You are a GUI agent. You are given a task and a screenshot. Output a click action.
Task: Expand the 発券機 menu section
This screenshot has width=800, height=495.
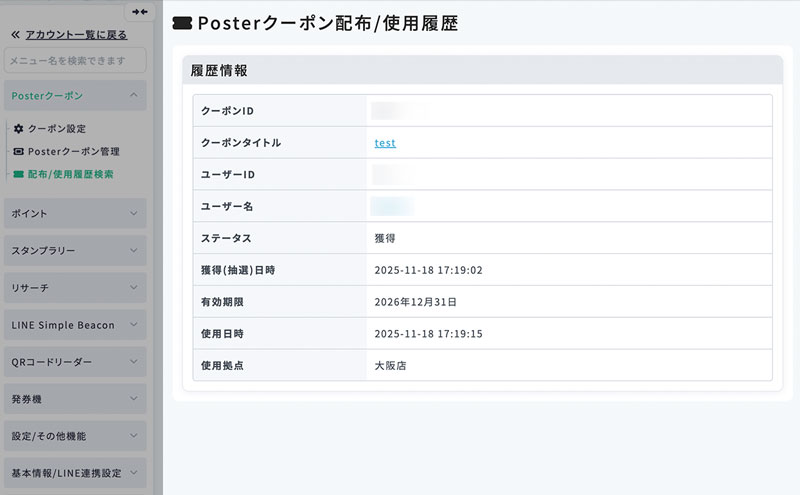click(76, 399)
